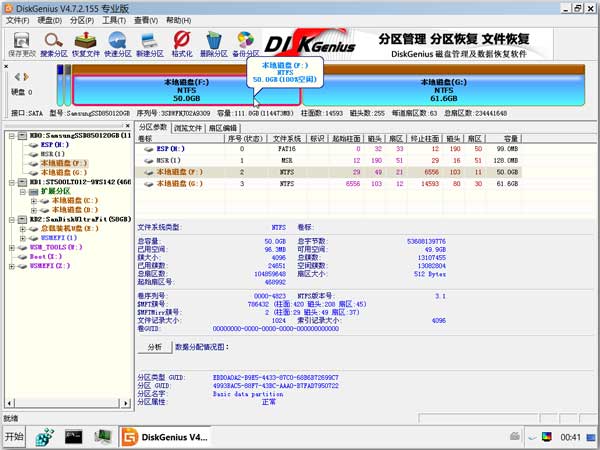This screenshot has width=600, height=450.
Task: Select the 本地磁盘 (F:) row in partition table
Action: pos(328,172)
